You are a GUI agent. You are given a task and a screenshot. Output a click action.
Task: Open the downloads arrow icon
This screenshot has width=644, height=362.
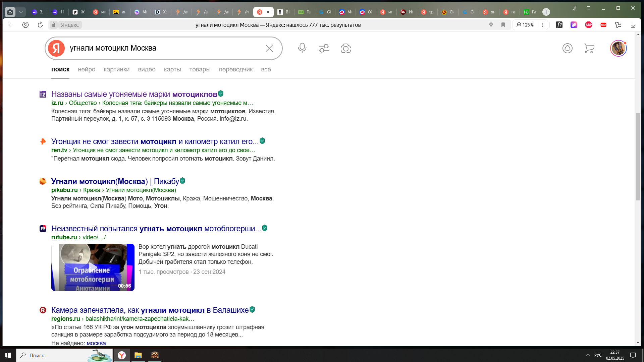tap(633, 25)
